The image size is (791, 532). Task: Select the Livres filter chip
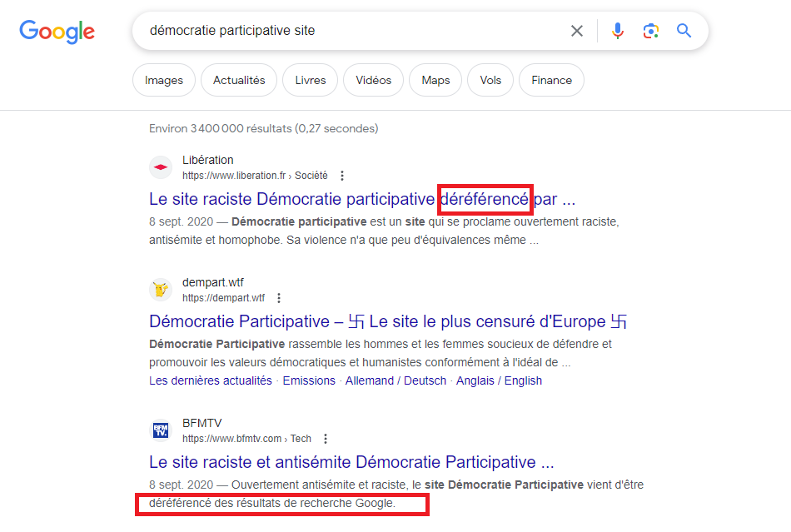[310, 81]
